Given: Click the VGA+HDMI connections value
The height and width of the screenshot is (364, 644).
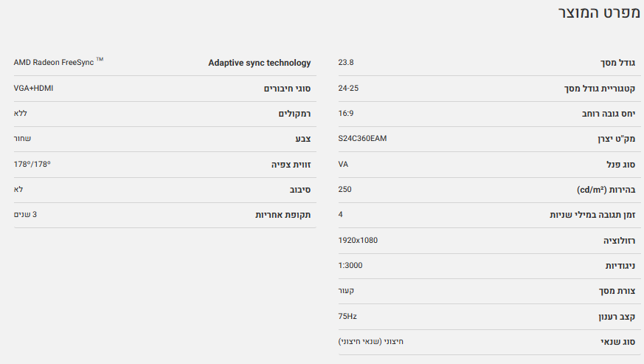Looking at the screenshot, I should [33, 89].
